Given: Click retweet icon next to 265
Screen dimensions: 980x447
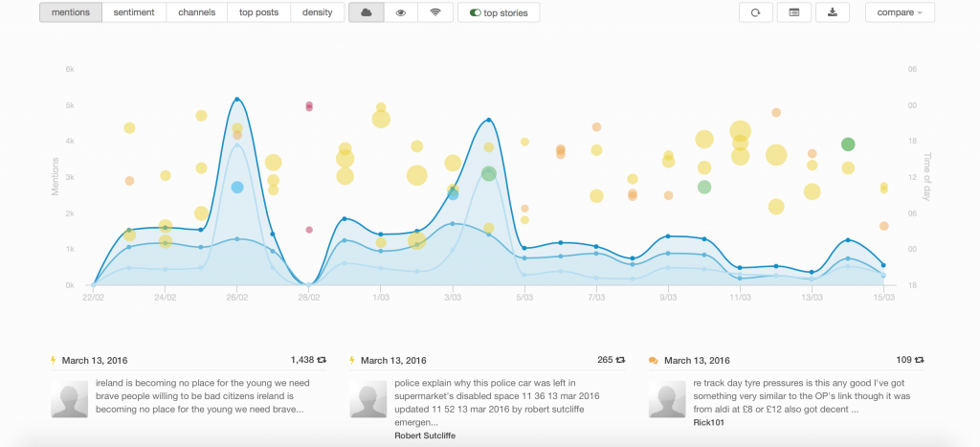Looking at the screenshot, I should [x=620, y=360].
